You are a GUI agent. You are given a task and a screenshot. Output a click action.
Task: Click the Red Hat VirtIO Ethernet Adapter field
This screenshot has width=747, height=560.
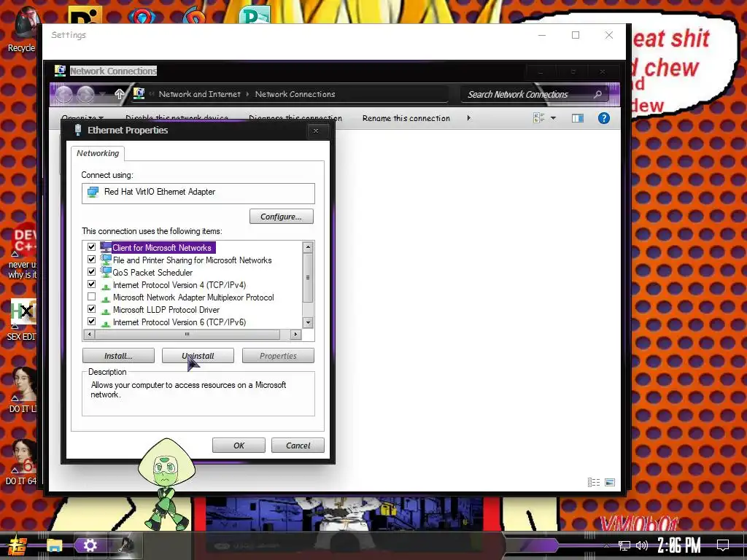point(198,192)
